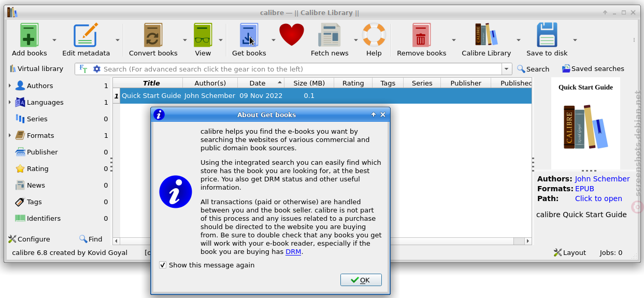Image resolution: width=644 pixels, height=298 pixels.
Task: Open the View dropdown arrow
Action: [x=220, y=40]
